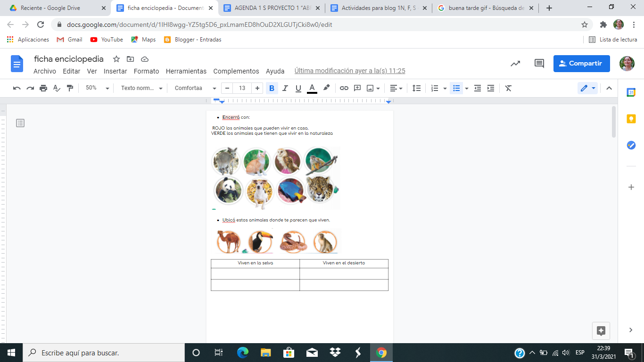Collapse the menus with chevron up

pos(609,88)
